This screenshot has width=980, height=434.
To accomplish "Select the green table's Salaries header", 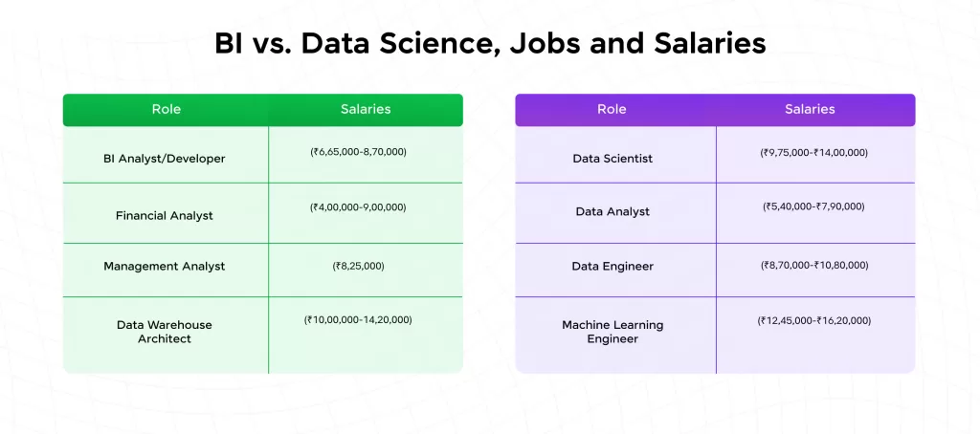I will coord(366,109).
